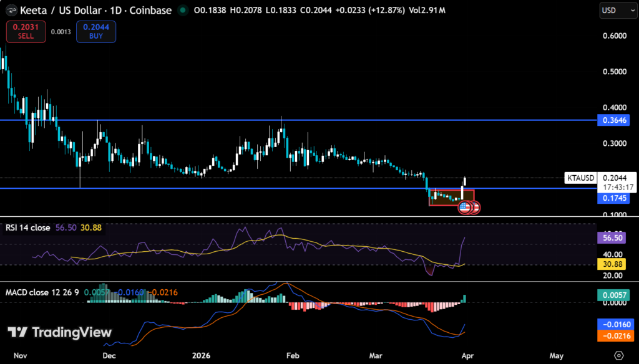Toggle the KTAUSD price label on axis
The height and width of the screenshot is (364, 639).
click(580, 178)
